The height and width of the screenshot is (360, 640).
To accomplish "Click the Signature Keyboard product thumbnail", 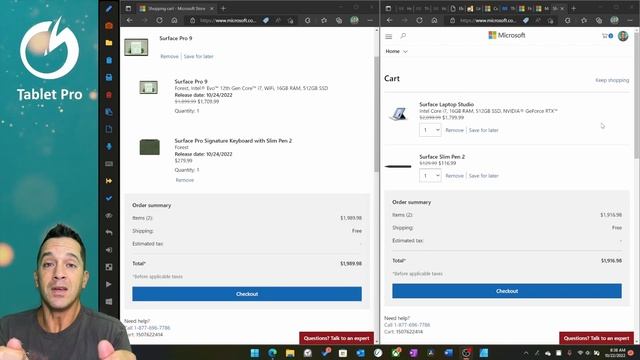I will pos(149,147).
